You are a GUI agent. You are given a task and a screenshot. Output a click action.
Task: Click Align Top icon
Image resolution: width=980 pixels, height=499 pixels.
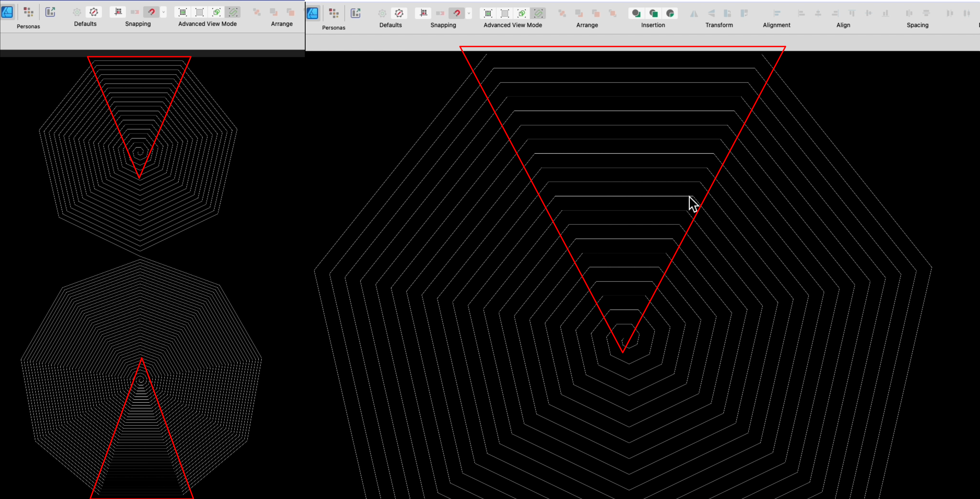pyautogui.click(x=852, y=13)
